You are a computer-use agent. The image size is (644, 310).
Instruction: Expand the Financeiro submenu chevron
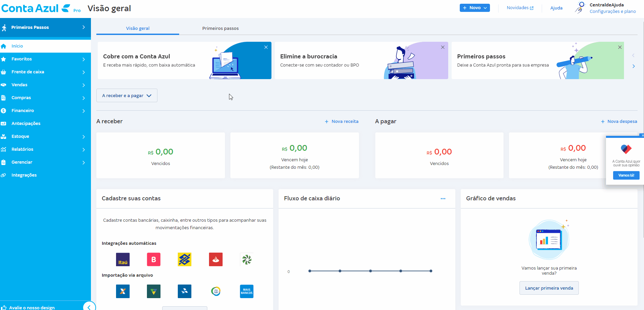click(x=83, y=111)
